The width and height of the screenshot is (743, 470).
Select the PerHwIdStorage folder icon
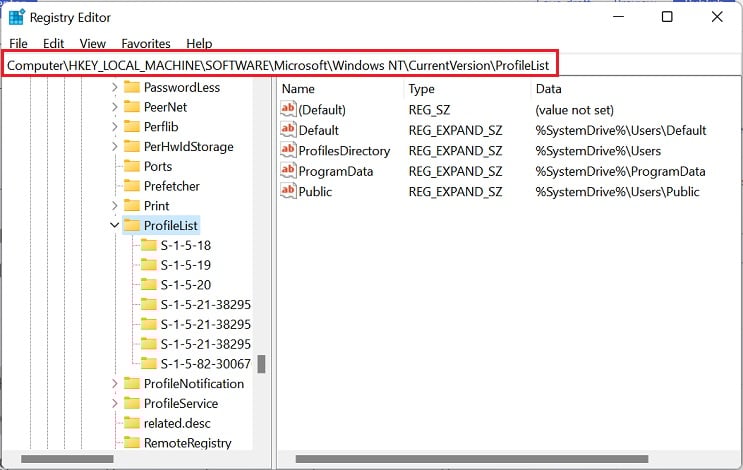click(x=132, y=146)
